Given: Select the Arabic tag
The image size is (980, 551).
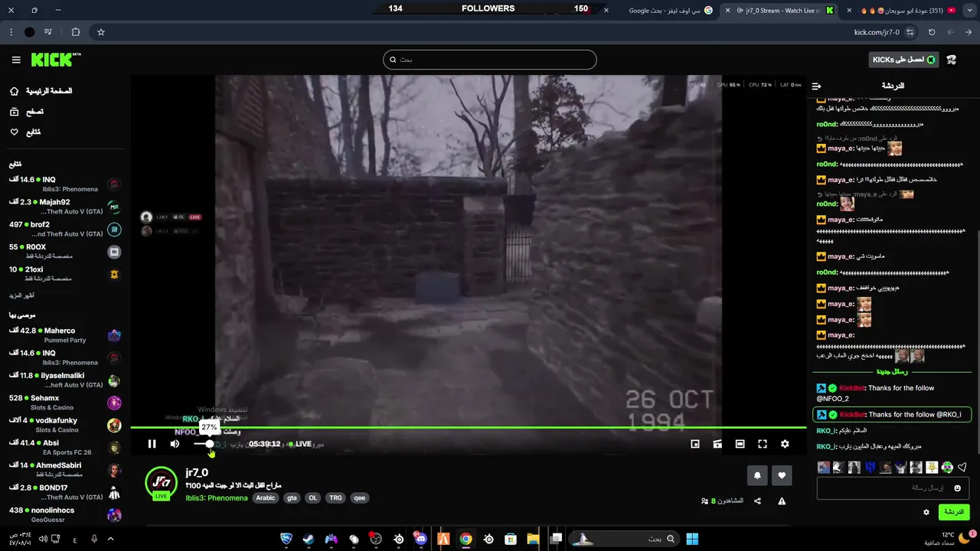Looking at the screenshot, I should click(266, 498).
